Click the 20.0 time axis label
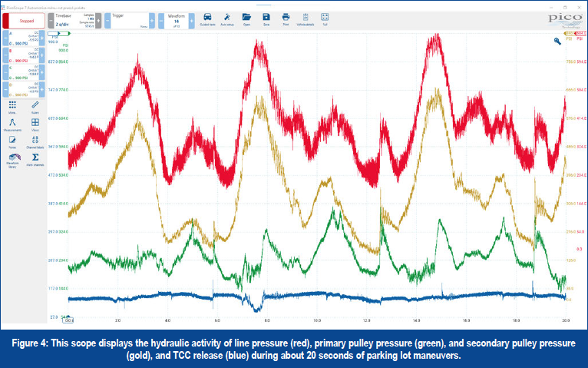588x368 pixels. coord(566,320)
